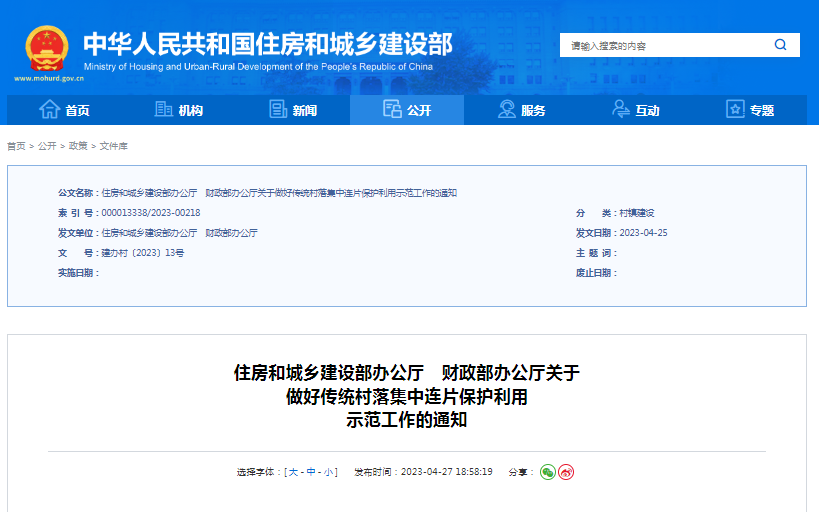819x512 pixels.
Task: Switch to the 新闻 navigation tab
Action: [x=304, y=110]
